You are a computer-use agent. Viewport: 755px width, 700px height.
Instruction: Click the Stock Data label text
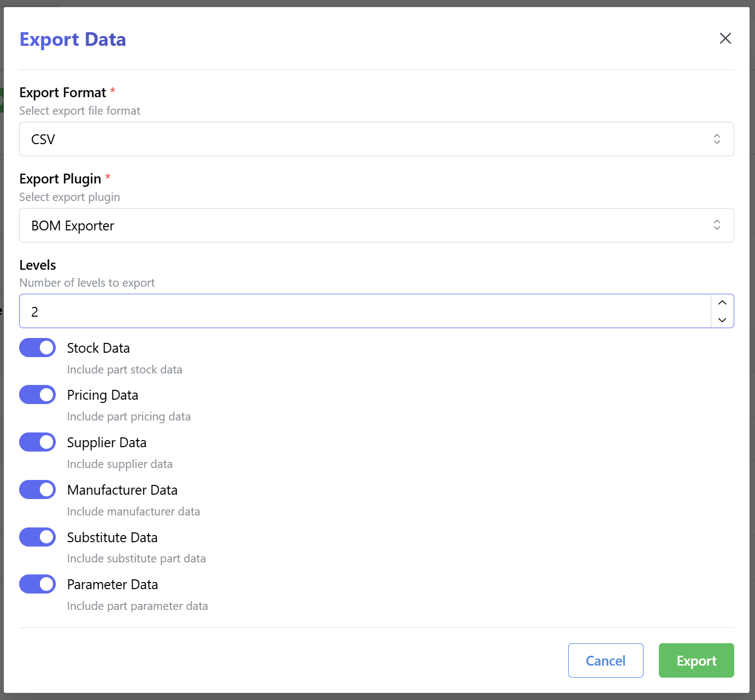(x=98, y=348)
